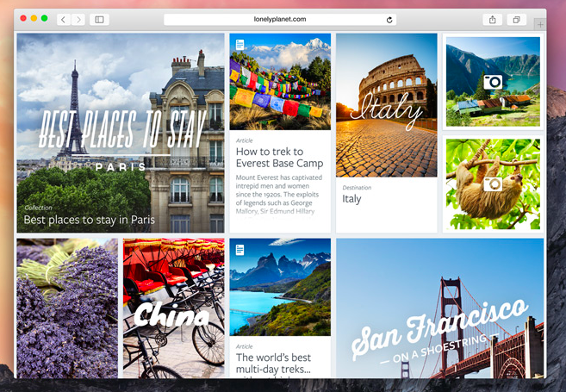Viewport: 566px width, 392px height.
Task: Enter full screen with the green button
Action: click(45, 18)
